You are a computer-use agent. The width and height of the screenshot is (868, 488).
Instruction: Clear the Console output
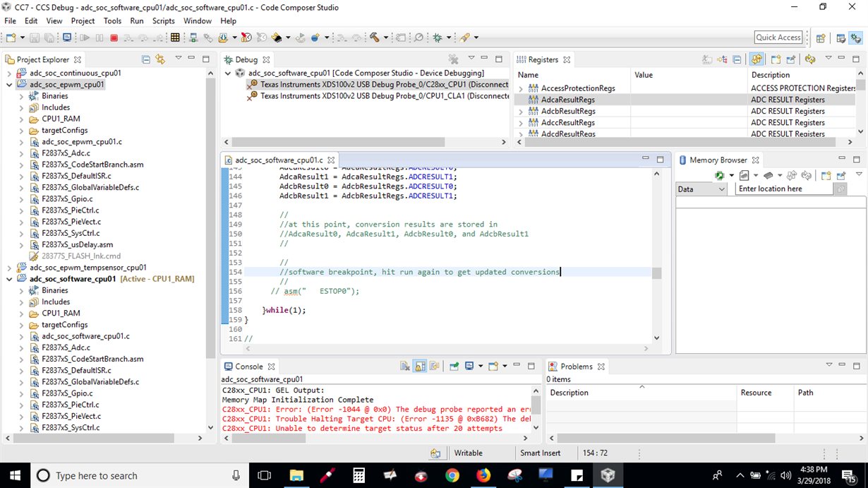[405, 367]
